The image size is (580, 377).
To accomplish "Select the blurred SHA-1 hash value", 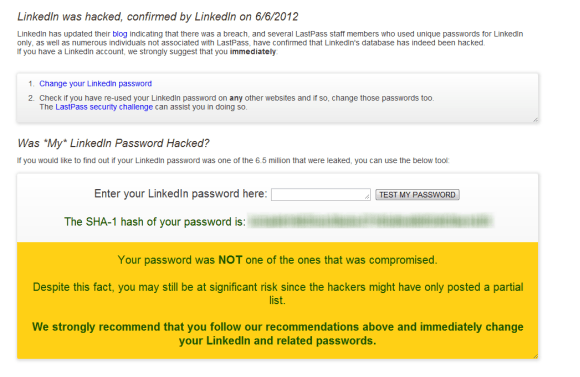I will tap(370, 221).
